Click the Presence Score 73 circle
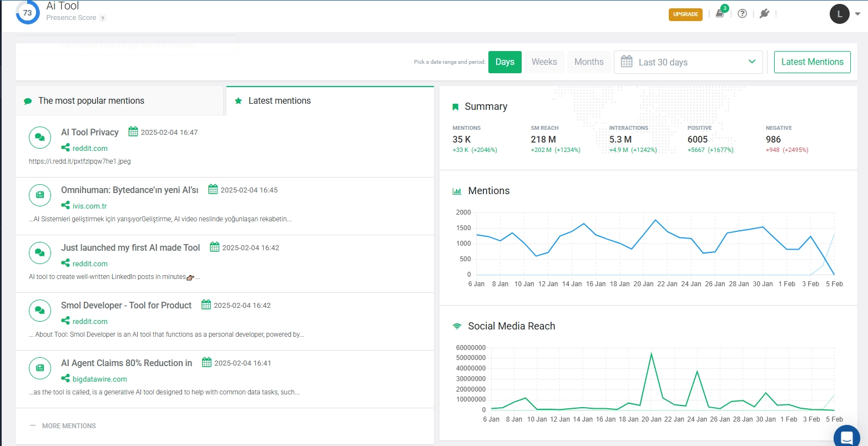This screenshot has width=868, height=446. coord(27,13)
